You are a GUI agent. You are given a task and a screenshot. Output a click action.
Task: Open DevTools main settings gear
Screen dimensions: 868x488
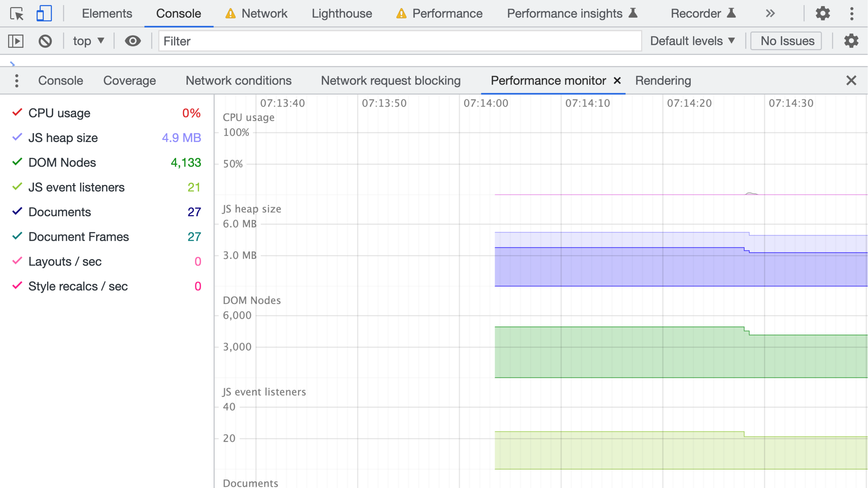click(x=822, y=14)
